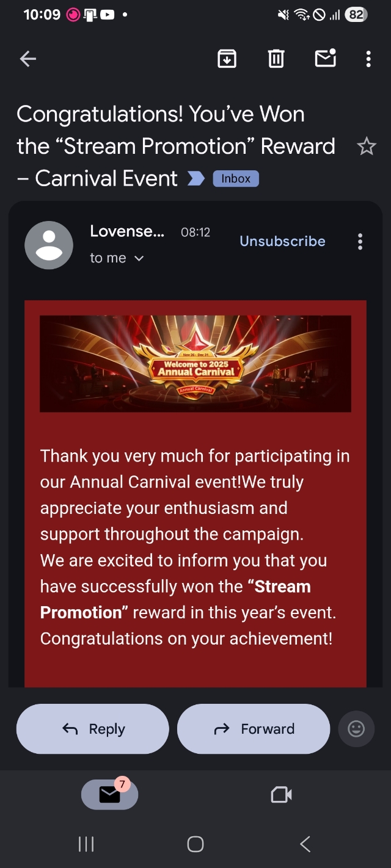This screenshot has height=868, width=391.
Task: Archive this email
Action: (227, 59)
